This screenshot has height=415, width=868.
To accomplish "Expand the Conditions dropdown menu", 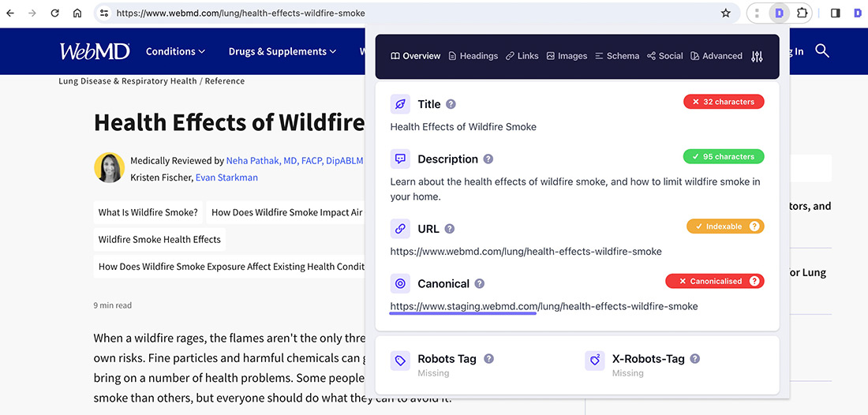I will pos(175,51).
